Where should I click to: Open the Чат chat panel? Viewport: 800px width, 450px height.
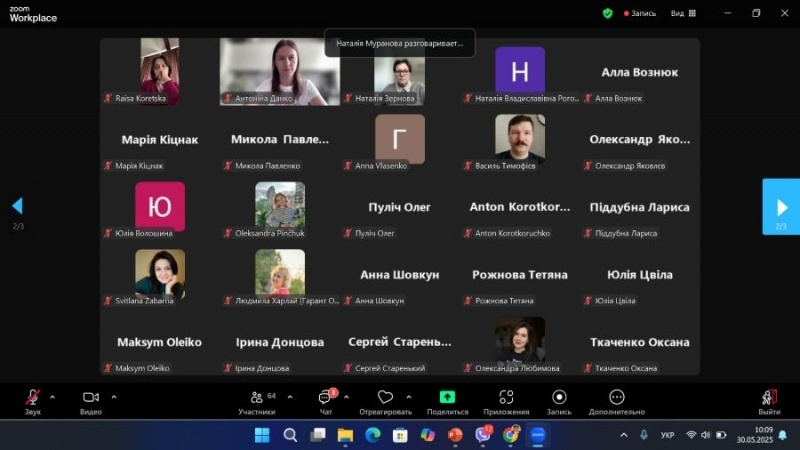click(326, 398)
